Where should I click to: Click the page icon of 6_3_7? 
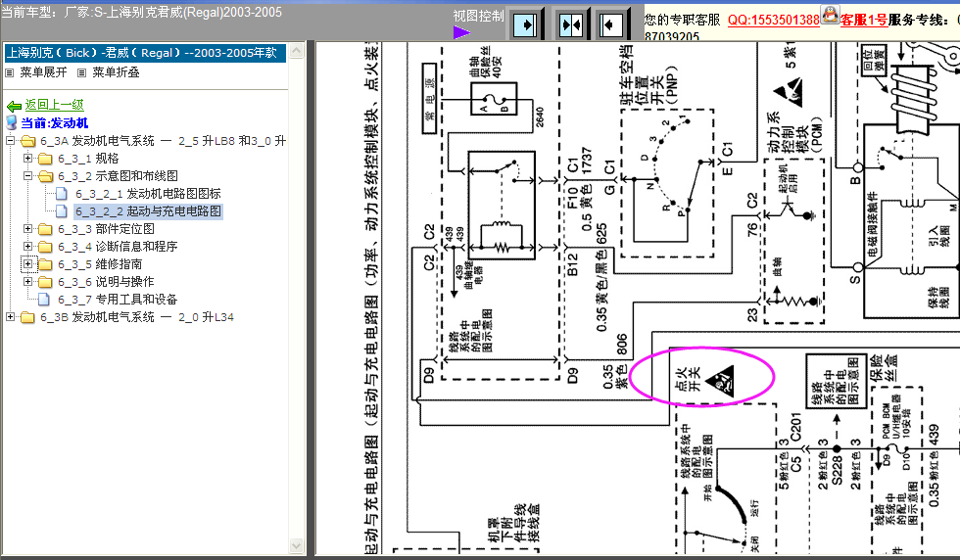click(44, 300)
